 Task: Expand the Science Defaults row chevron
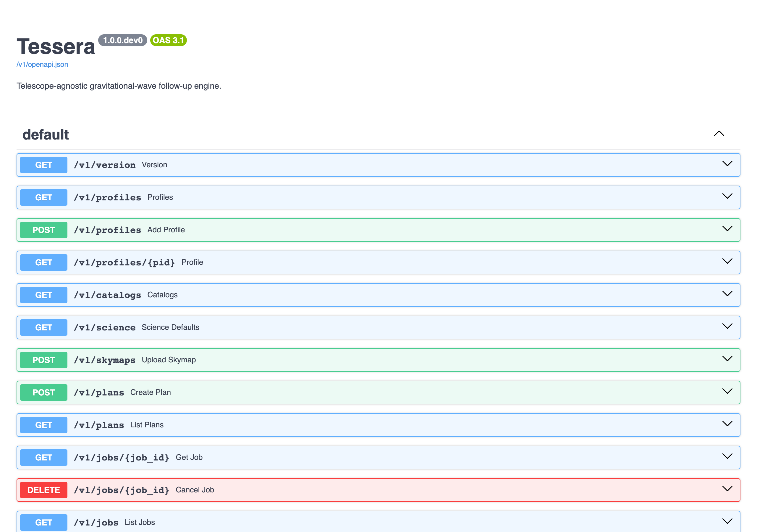click(727, 326)
